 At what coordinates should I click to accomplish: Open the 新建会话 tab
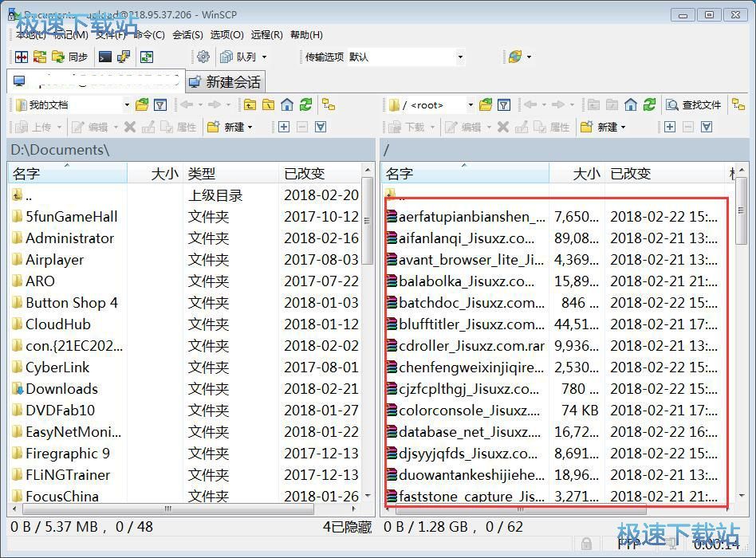coord(225,82)
